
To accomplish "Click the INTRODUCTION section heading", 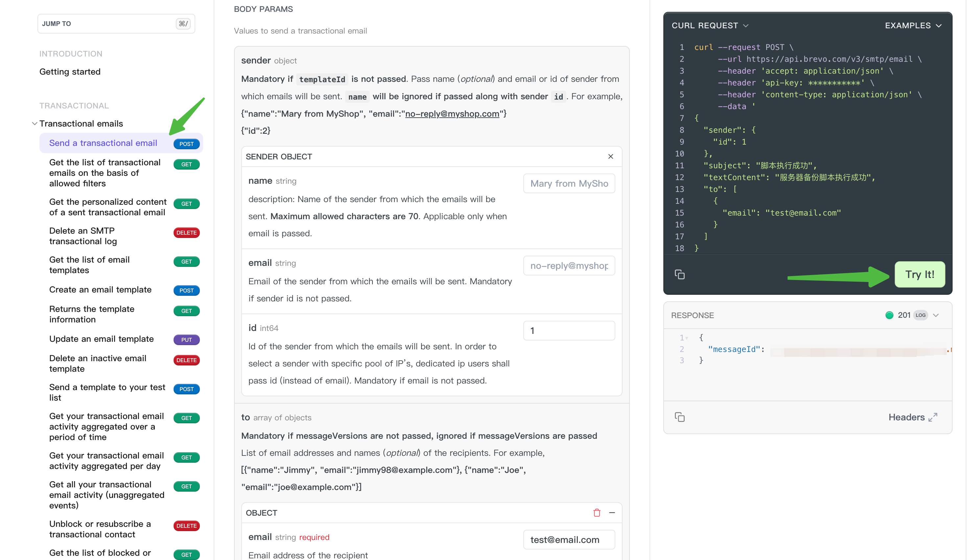I will pos(71,54).
